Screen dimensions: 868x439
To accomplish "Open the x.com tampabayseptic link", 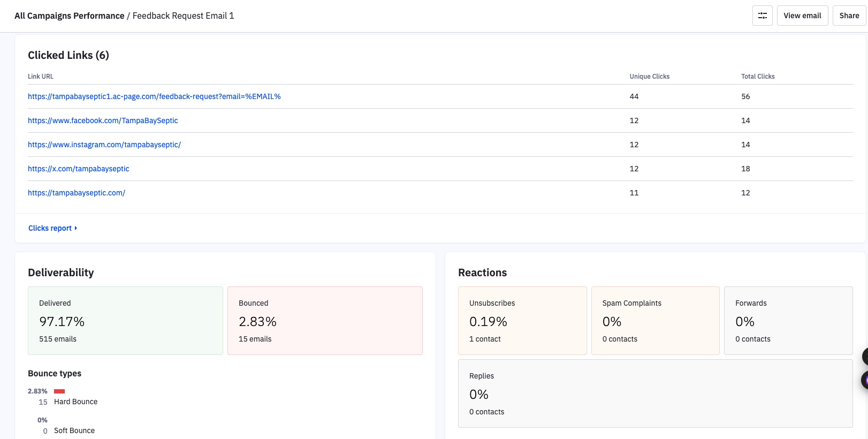I will tap(79, 169).
